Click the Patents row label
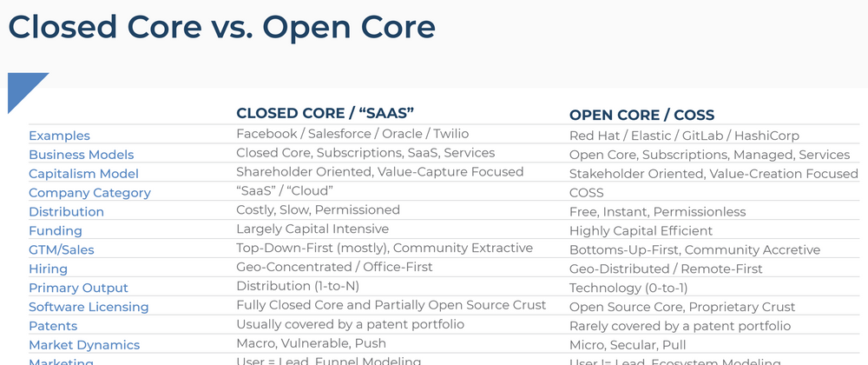Viewport: 868px width, 365px height. 53,326
